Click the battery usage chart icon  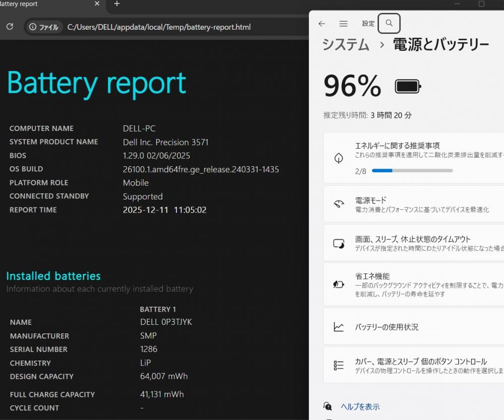(339, 327)
